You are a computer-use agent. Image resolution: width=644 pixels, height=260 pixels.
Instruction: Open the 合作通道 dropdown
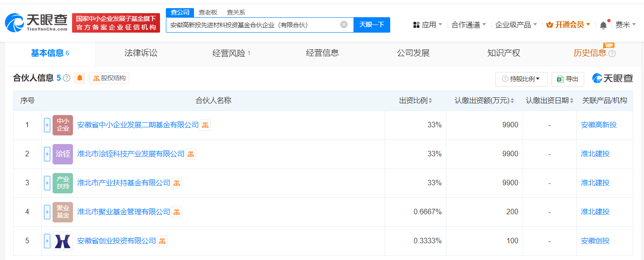coord(469,25)
